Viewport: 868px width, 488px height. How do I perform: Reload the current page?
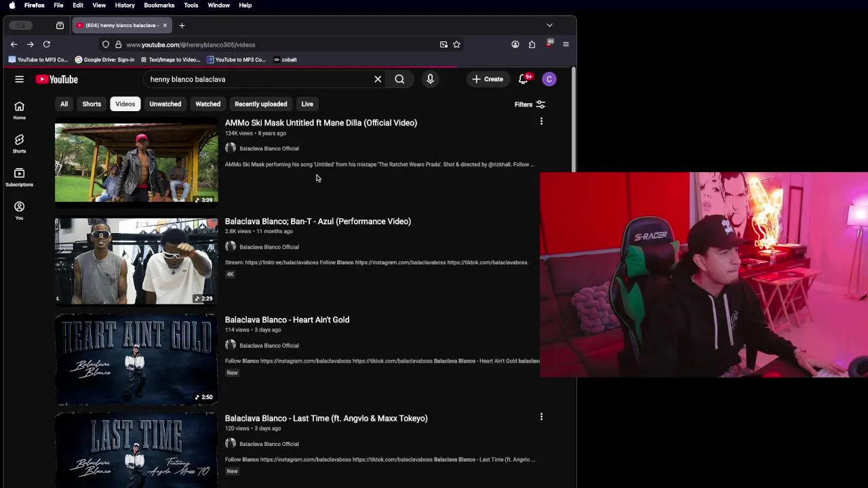47,45
